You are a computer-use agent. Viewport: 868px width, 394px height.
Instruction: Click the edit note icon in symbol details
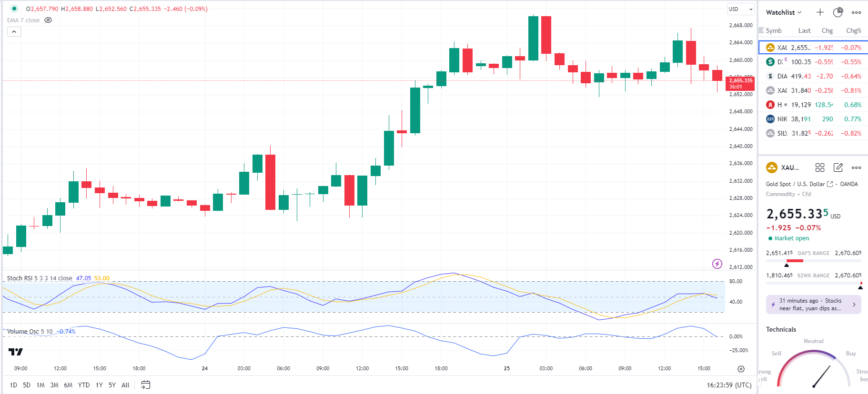click(838, 167)
